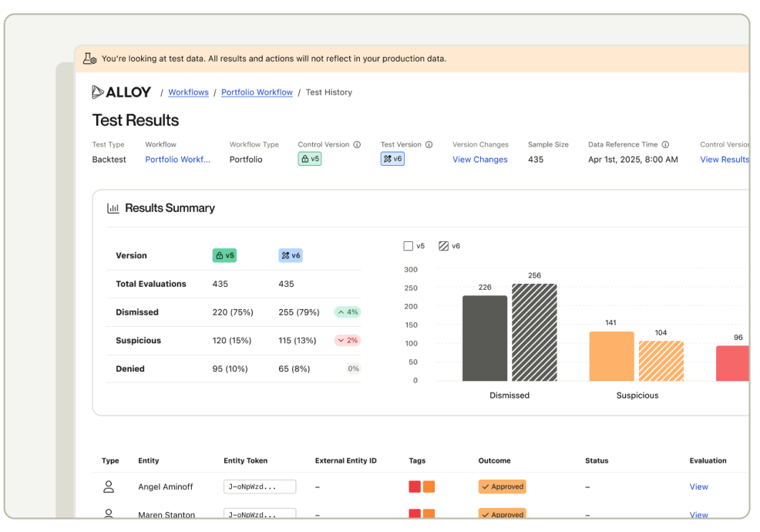The image size is (760, 532).
Task: Click the red tag swatch for Angel Aminoff
Action: (415, 487)
